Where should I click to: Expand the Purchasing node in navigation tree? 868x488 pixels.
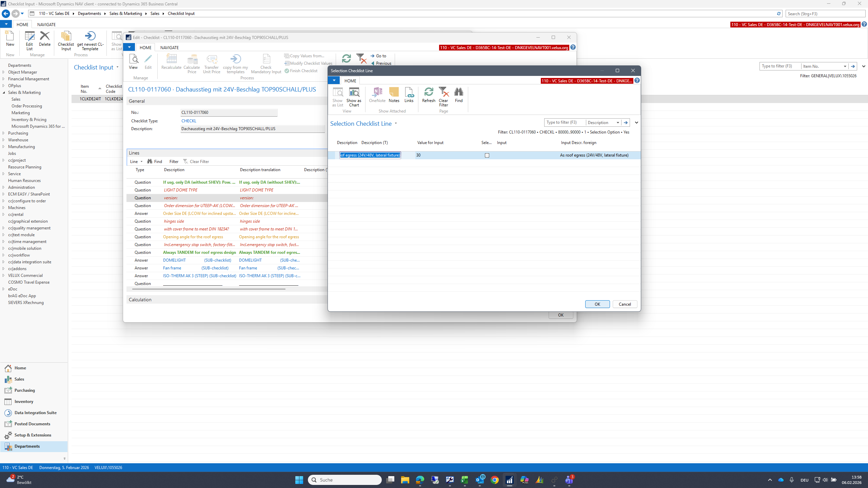pyautogui.click(x=3, y=133)
